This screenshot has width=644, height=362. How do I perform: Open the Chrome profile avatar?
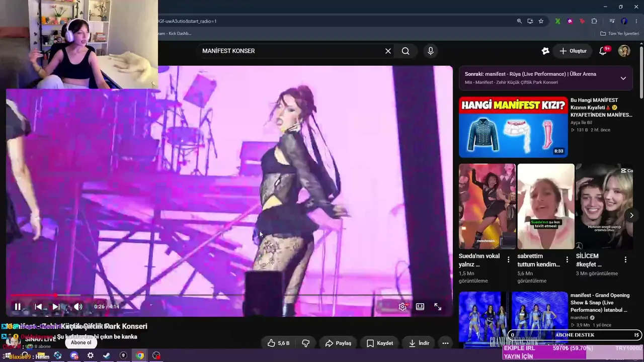click(x=624, y=21)
